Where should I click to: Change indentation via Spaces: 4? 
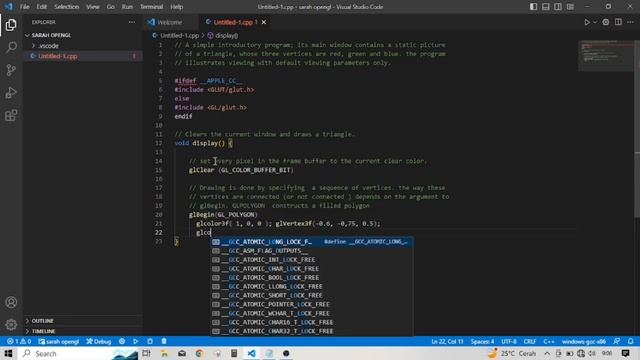pos(482,341)
